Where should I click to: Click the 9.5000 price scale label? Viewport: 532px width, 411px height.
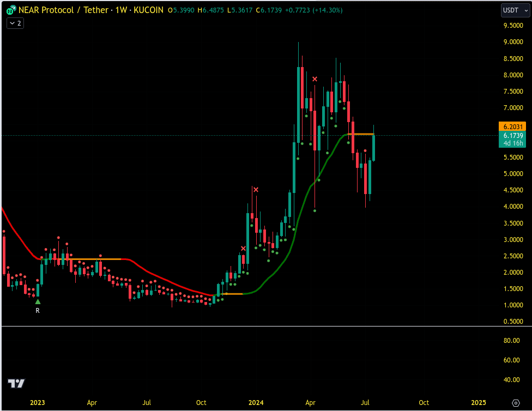[x=513, y=26]
